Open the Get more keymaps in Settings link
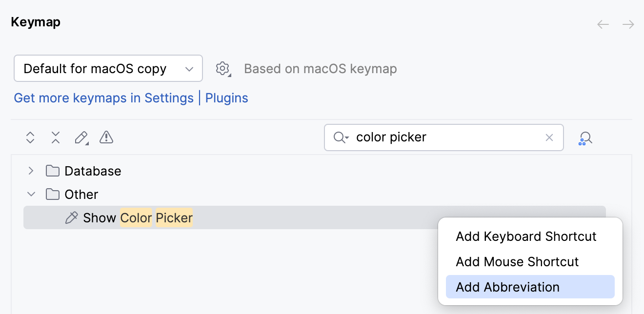This screenshot has height=314, width=644. tap(104, 98)
